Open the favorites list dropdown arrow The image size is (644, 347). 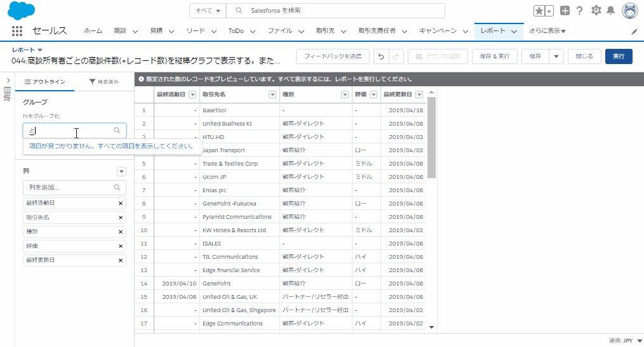pyautogui.click(x=549, y=11)
